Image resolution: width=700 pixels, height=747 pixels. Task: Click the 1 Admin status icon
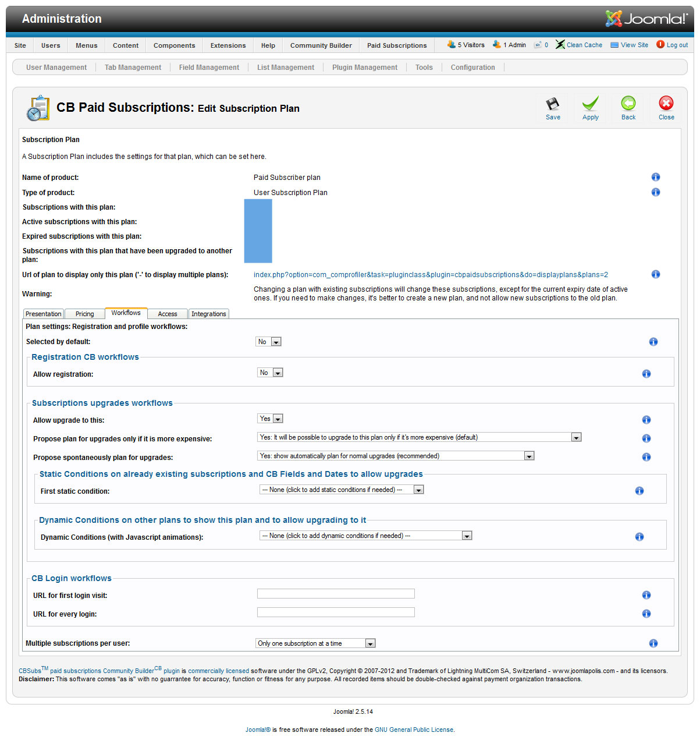pos(496,44)
